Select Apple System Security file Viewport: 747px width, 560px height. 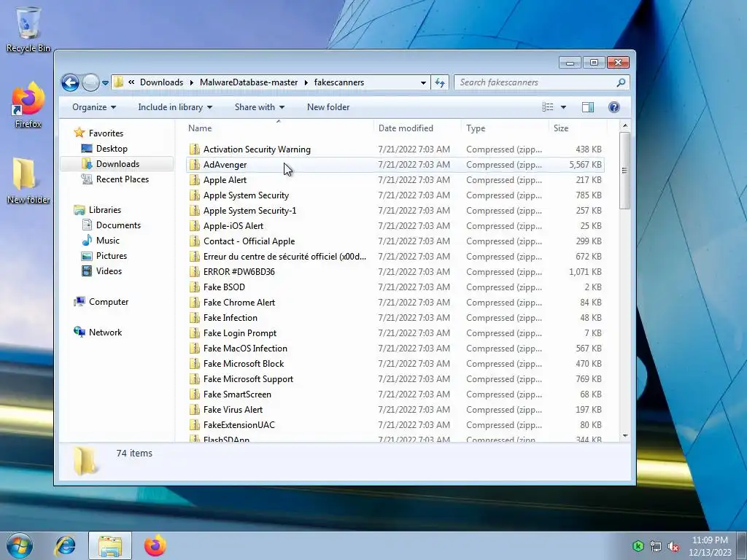395,195
